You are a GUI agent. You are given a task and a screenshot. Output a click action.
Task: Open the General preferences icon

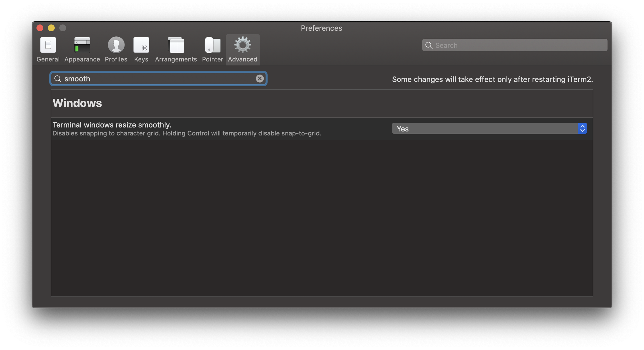point(48,45)
